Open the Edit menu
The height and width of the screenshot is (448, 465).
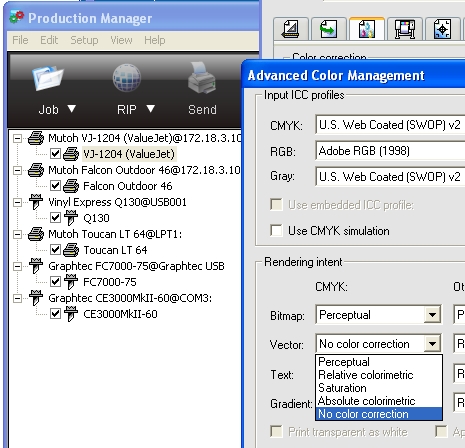pyautogui.click(x=49, y=40)
